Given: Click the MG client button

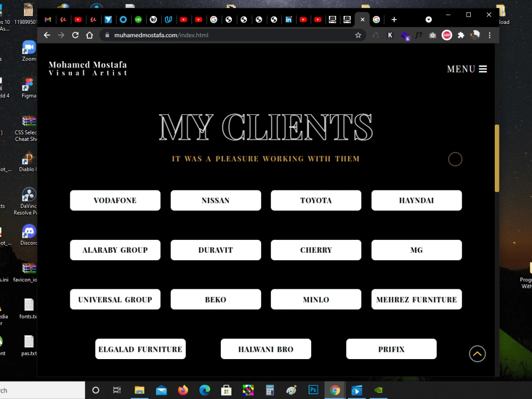Looking at the screenshot, I should pyautogui.click(x=417, y=250).
